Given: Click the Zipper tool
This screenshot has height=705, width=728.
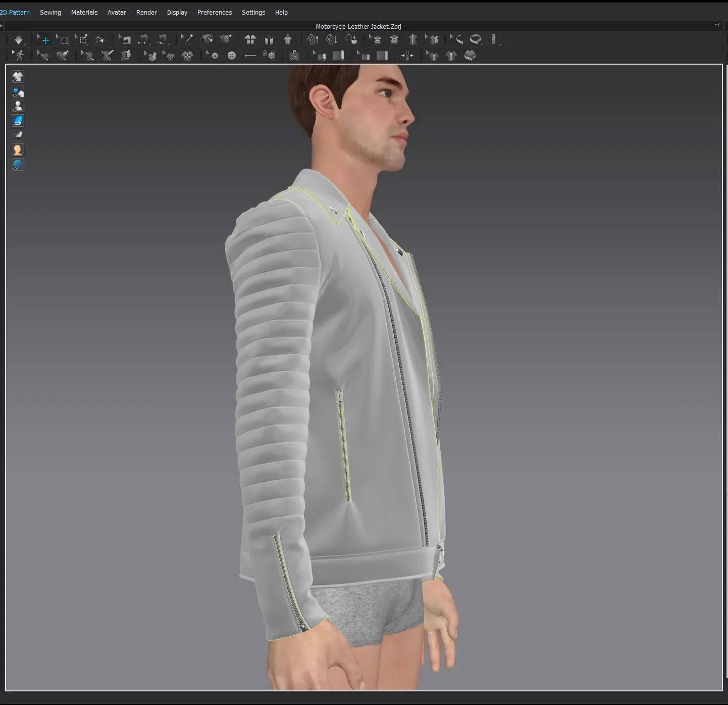Looking at the screenshot, I should [294, 56].
